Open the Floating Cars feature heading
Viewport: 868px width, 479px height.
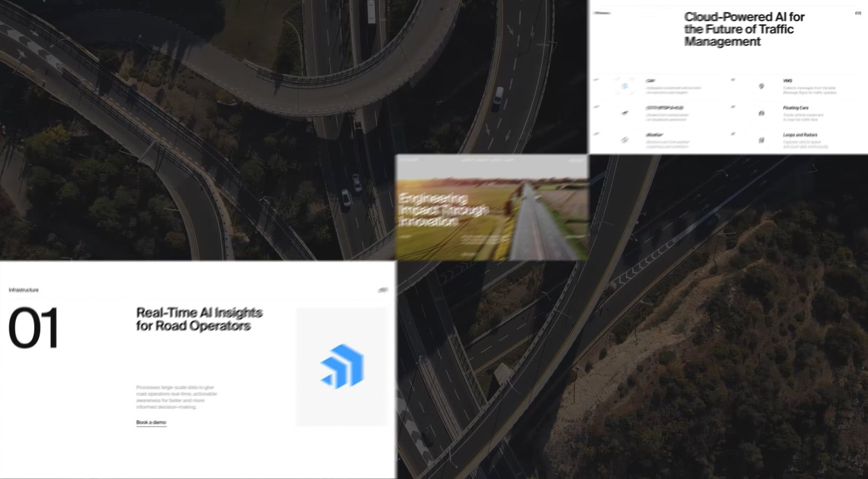pos(796,108)
